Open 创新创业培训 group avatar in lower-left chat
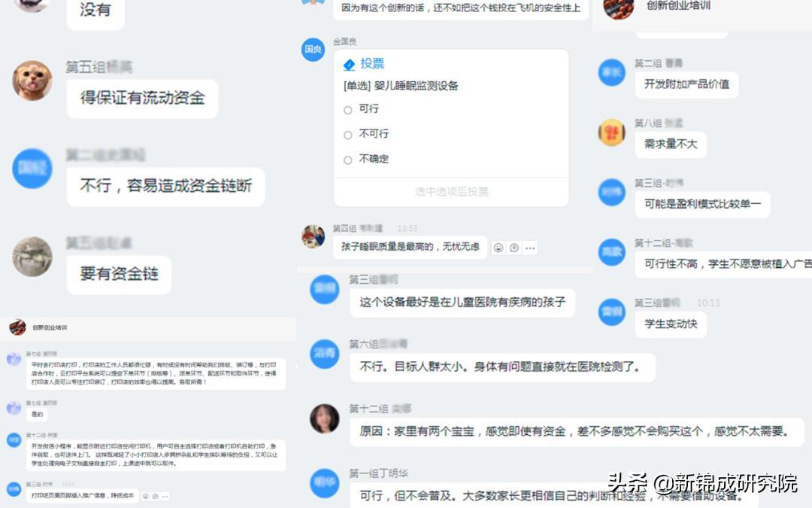 17,327
